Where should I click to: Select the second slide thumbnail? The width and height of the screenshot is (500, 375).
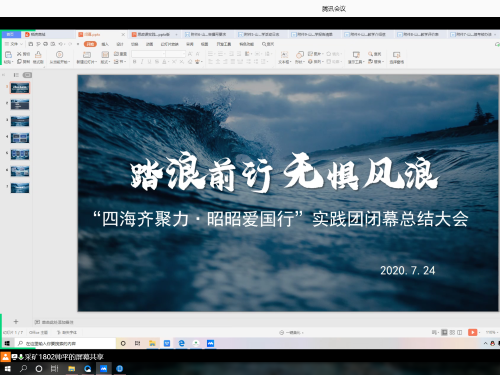(x=20, y=105)
